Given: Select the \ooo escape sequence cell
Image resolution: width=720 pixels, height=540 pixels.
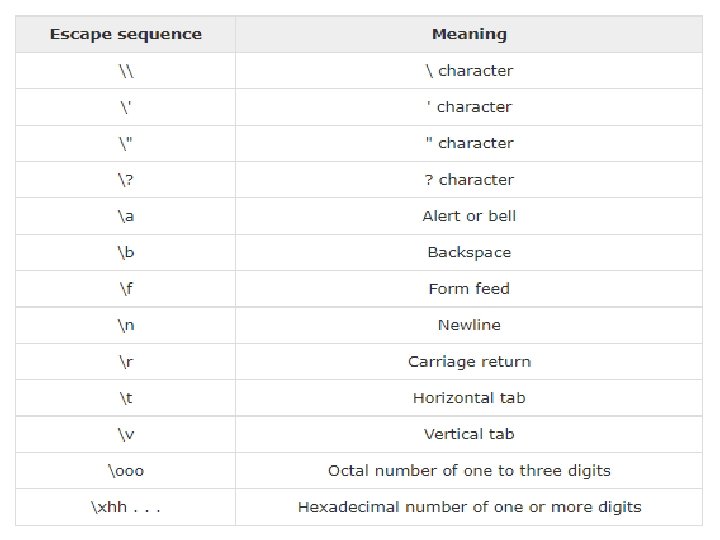Looking at the screenshot, I should (126, 470).
